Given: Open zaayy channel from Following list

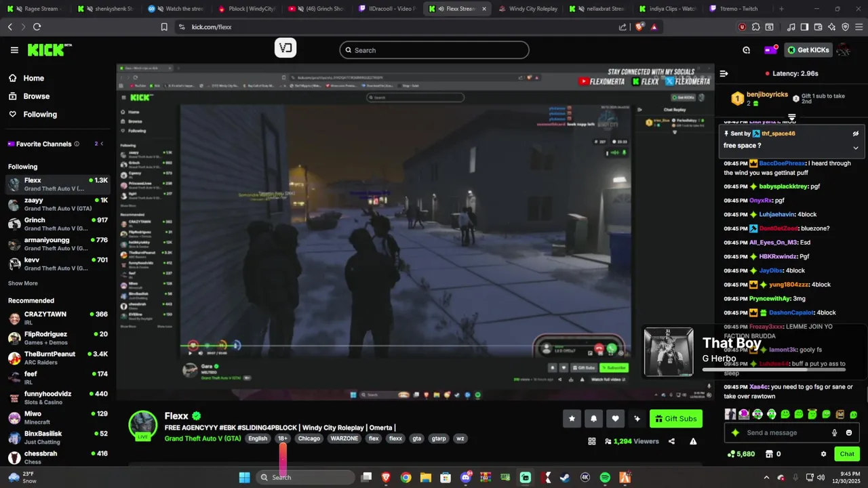Looking at the screenshot, I should pos(58,204).
